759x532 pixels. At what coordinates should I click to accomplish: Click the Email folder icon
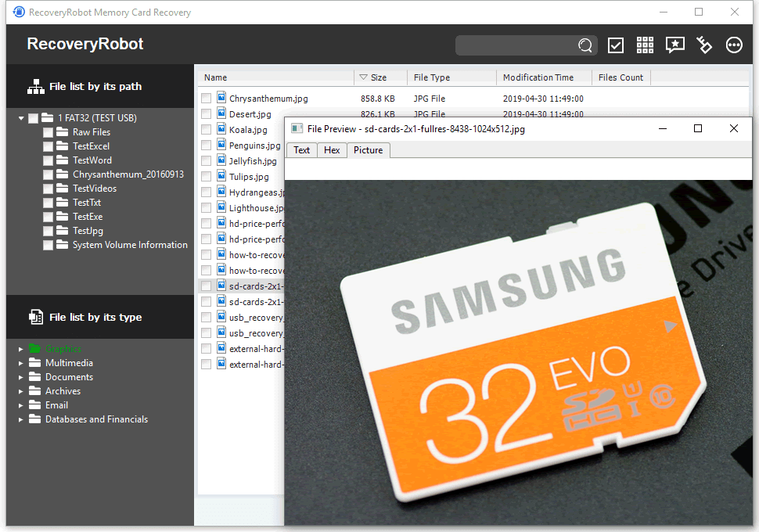(x=34, y=404)
